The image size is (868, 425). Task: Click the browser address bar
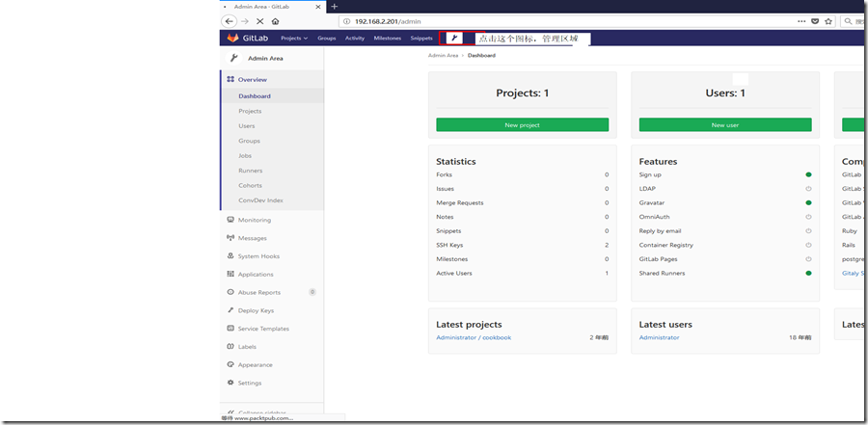point(559,21)
